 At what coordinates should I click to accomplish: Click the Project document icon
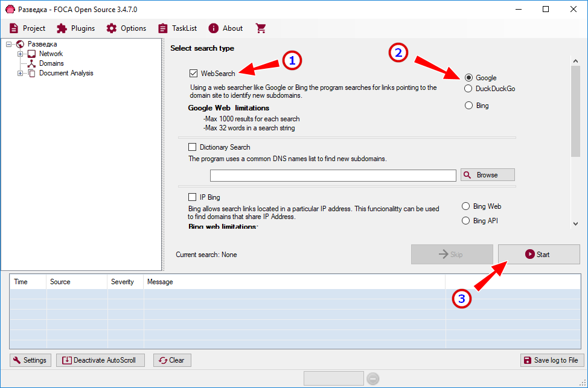pyautogui.click(x=14, y=28)
